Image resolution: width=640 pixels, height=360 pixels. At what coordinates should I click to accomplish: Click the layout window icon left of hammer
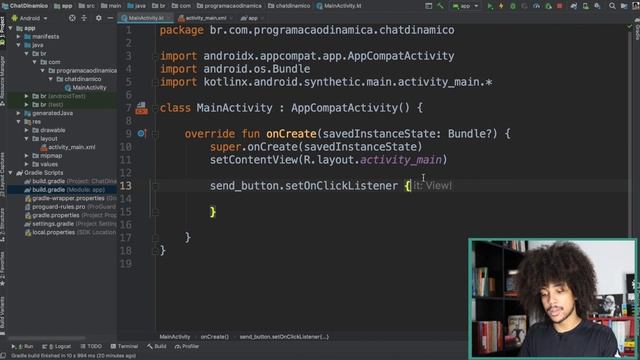click(x=429, y=6)
